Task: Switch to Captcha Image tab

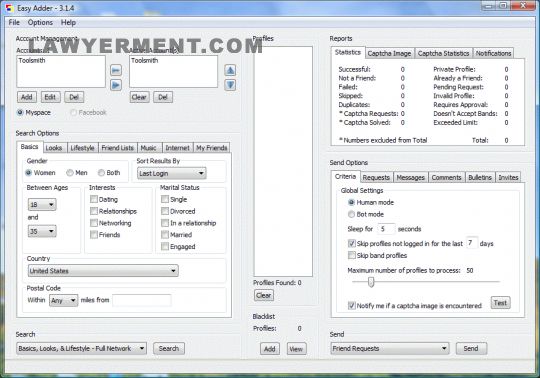Action: click(390, 53)
